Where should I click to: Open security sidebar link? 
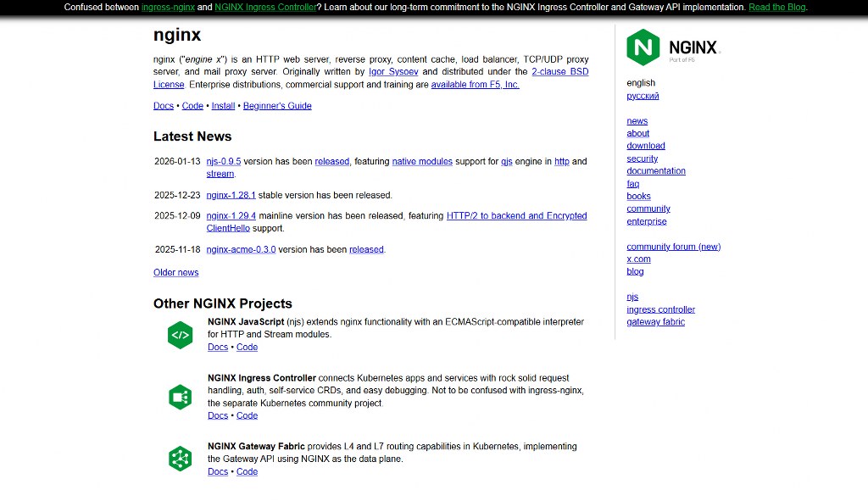tap(643, 159)
